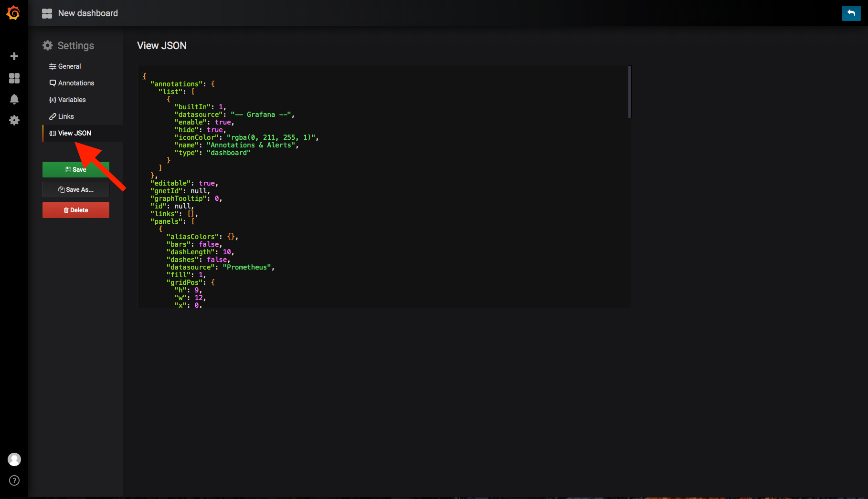This screenshot has height=499, width=868.
Task: Click the "Prometheus" datasource value
Action: tap(247, 267)
